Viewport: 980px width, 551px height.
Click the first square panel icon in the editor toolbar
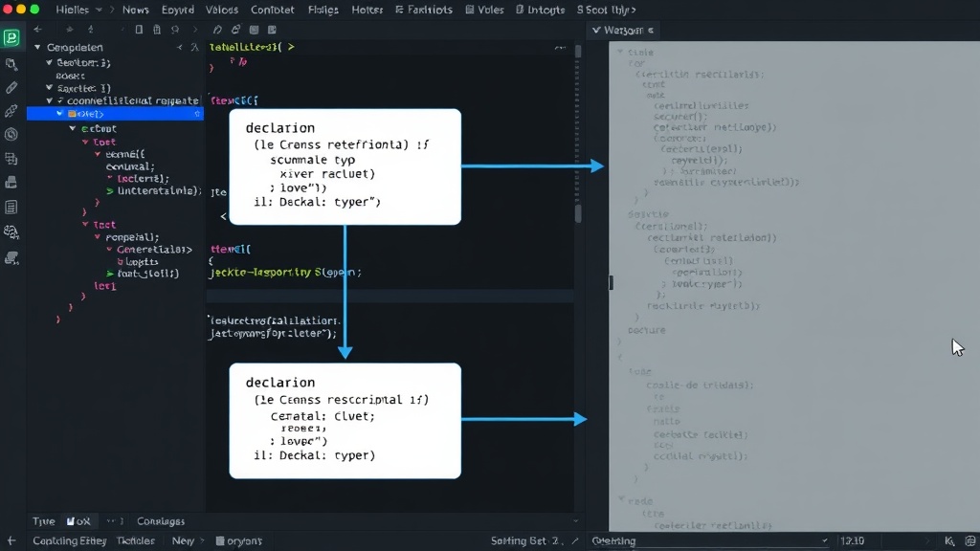coord(254,30)
